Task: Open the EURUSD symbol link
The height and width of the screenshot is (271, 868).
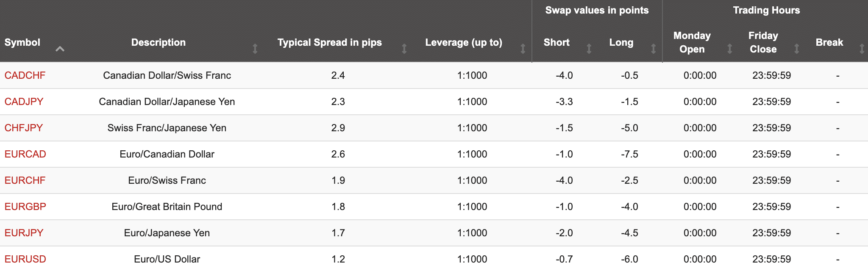Action: (25, 259)
